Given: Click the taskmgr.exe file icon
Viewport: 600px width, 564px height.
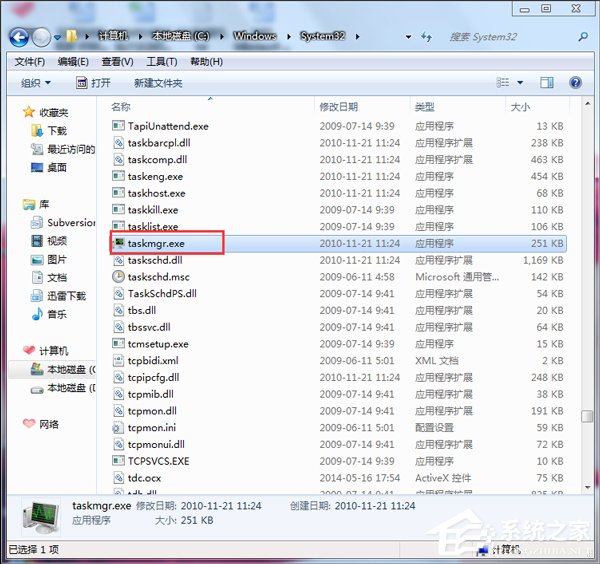Looking at the screenshot, I should [119, 243].
